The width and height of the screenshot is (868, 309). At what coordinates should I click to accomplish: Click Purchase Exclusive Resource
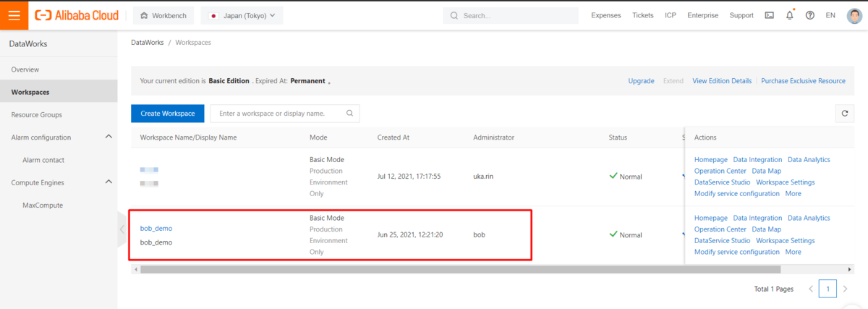pyautogui.click(x=803, y=81)
